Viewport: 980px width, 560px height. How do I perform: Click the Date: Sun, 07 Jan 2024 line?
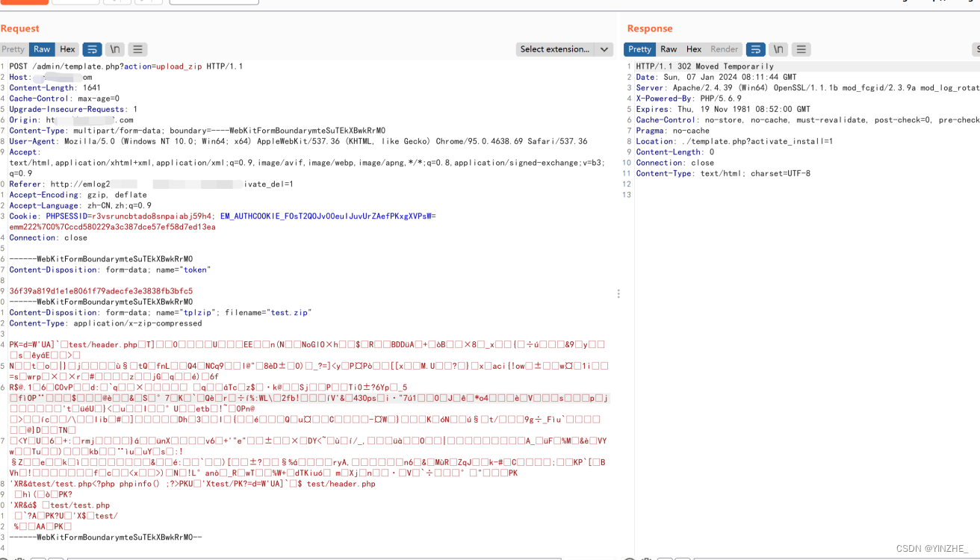point(716,77)
